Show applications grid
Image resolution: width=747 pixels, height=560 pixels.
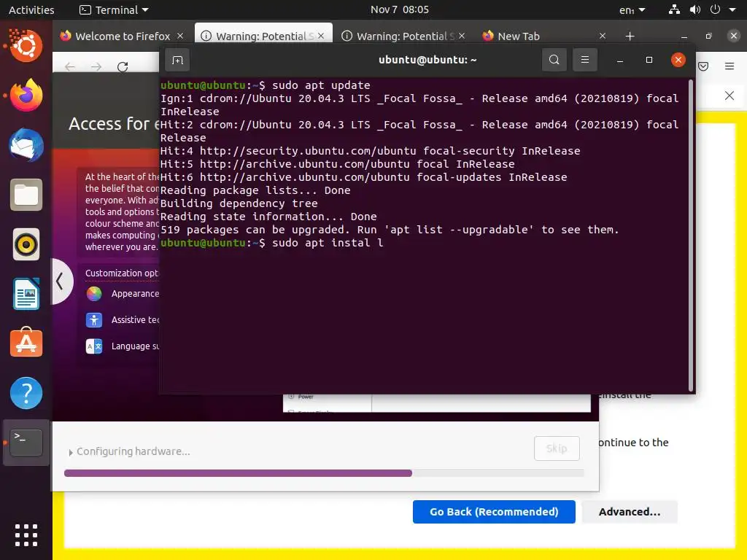tap(26, 535)
